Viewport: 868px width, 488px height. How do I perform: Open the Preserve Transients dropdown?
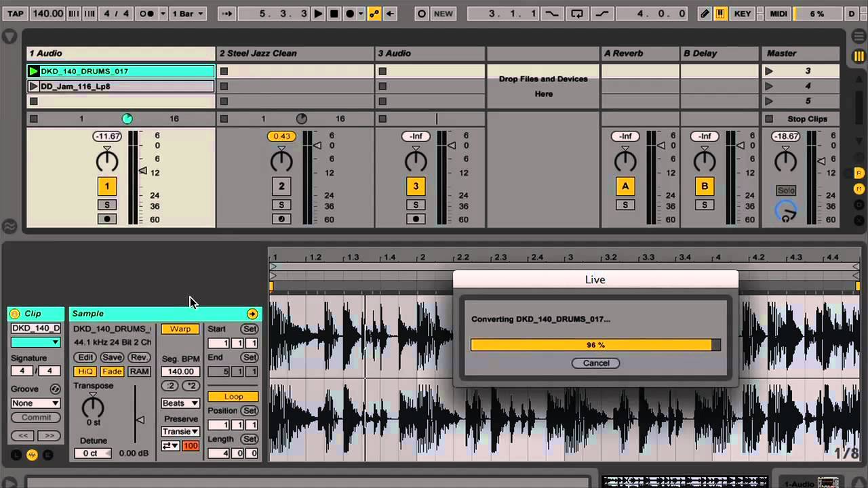pyautogui.click(x=180, y=432)
